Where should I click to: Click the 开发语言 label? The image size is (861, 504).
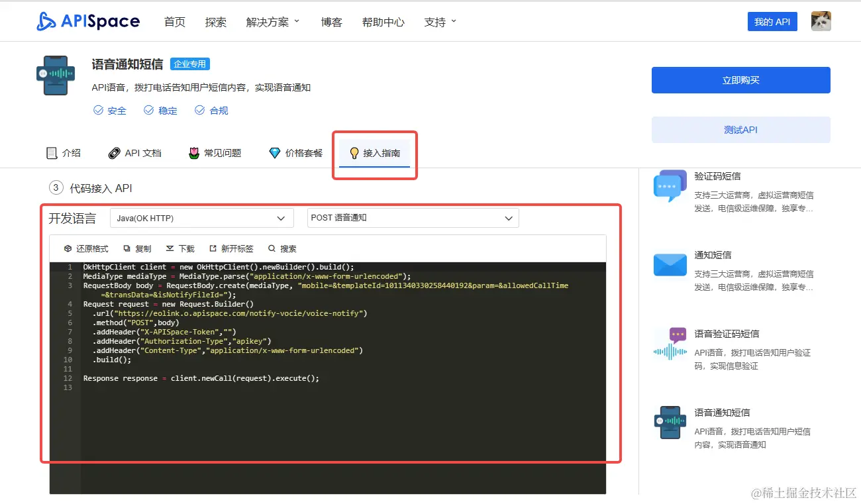(x=72, y=219)
